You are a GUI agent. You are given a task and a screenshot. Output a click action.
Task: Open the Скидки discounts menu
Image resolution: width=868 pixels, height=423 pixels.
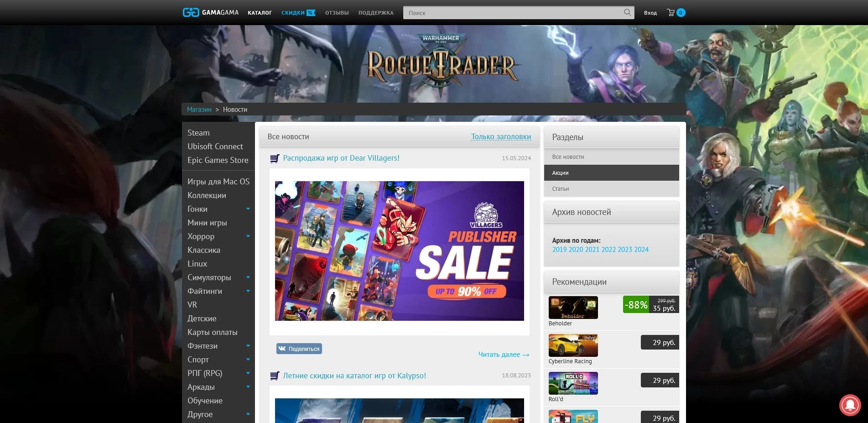tap(298, 13)
